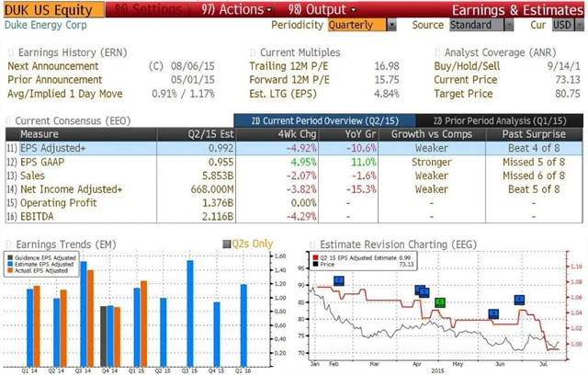This screenshot has width=588, height=375.
Task: Open Current Multiples section
Action: (295, 52)
